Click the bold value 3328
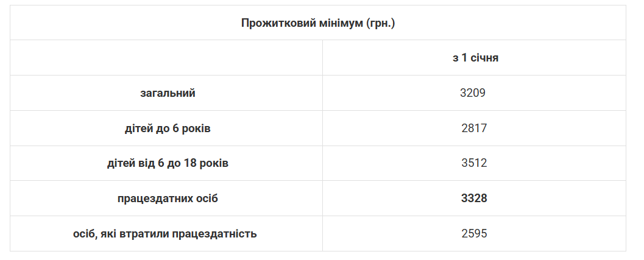 coord(474,199)
